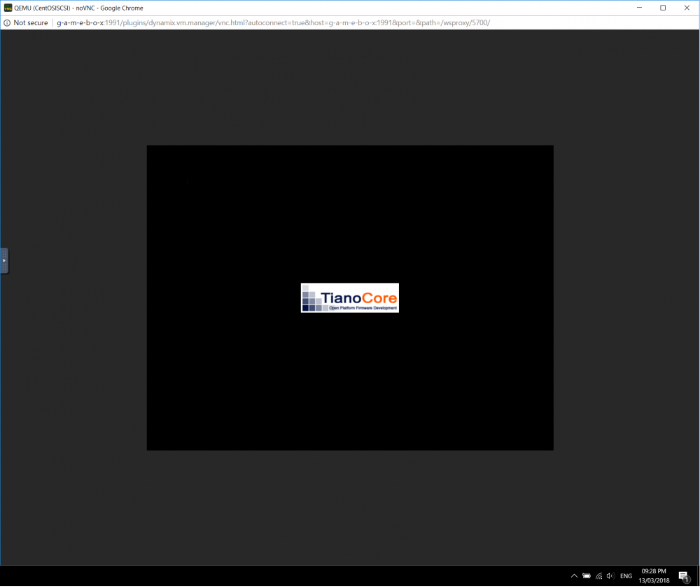Open the battery status tray icon
Image resolution: width=700 pixels, height=588 pixels.
click(587, 576)
